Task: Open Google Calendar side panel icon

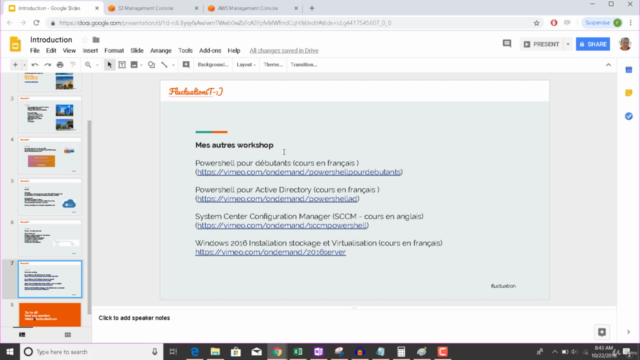Action: click(x=629, y=70)
